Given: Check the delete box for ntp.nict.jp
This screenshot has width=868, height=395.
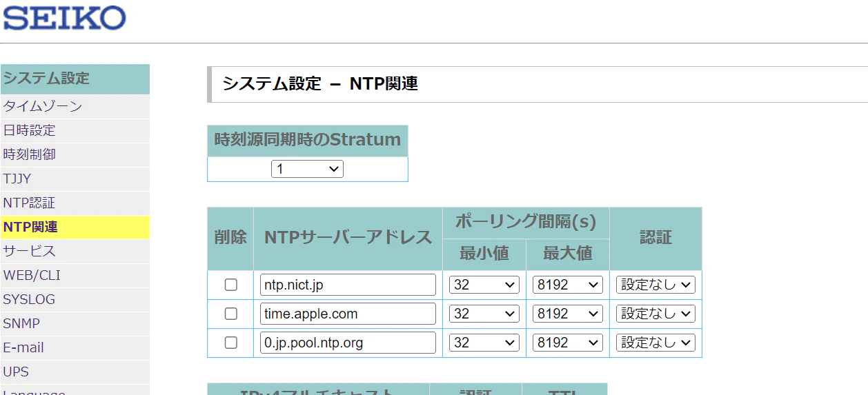Looking at the screenshot, I should 231,285.
